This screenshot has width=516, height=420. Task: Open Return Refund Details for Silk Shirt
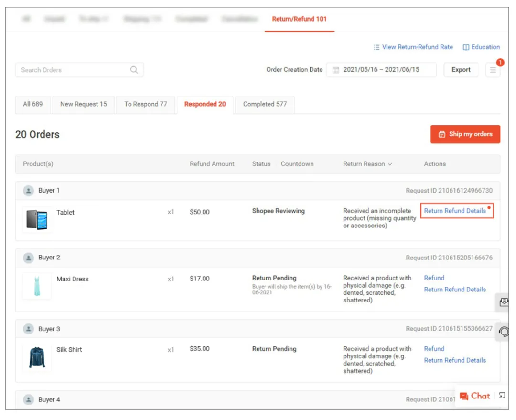point(455,360)
